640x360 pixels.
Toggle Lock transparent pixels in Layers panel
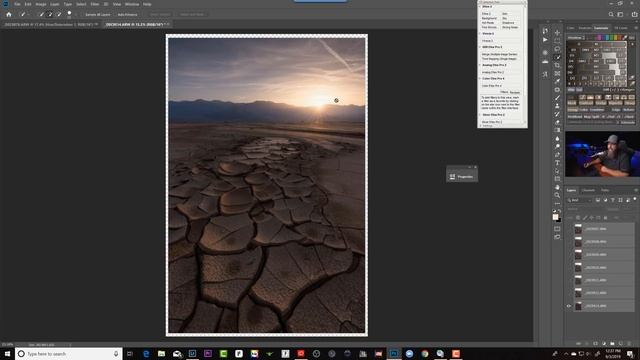click(578, 218)
